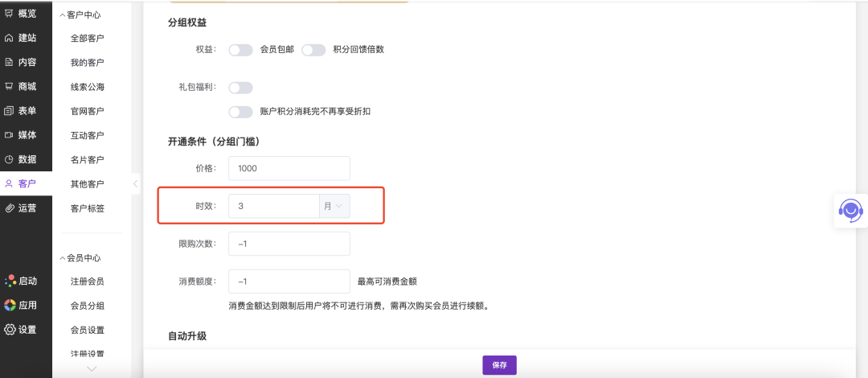The image size is (868, 378).
Task: Open 客户标签 menu item
Action: [88, 209]
